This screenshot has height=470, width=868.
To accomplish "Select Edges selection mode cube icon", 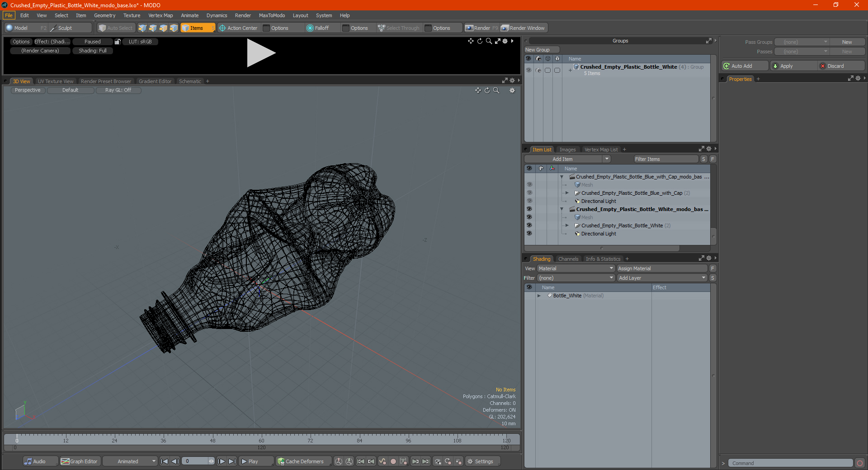I will pos(153,28).
